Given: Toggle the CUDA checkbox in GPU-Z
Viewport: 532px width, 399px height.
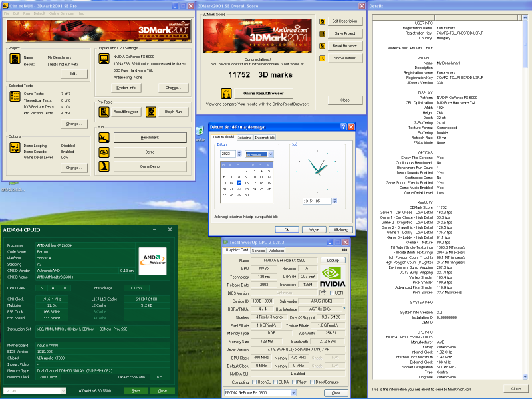Looking at the screenshot, I should coord(275,382).
